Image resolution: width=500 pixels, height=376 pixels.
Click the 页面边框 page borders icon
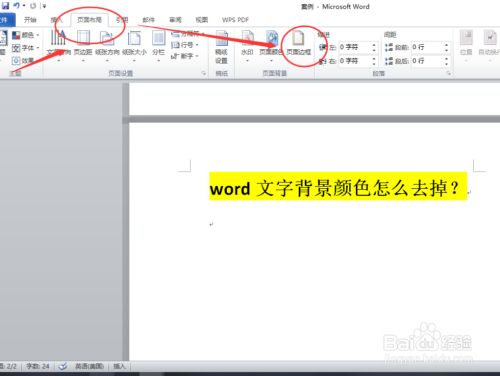(298, 37)
